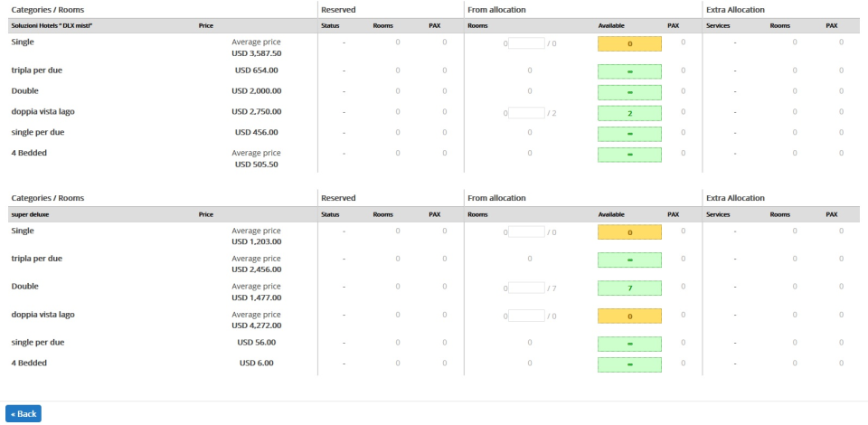Select the price USD 505.50
868x425 pixels.
point(256,165)
